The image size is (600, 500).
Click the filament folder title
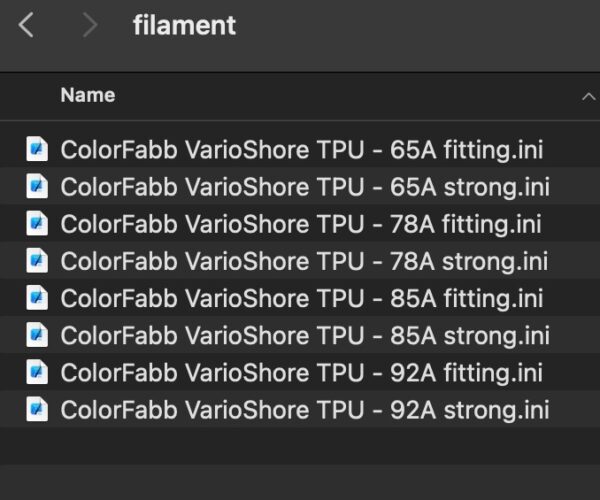tap(184, 26)
